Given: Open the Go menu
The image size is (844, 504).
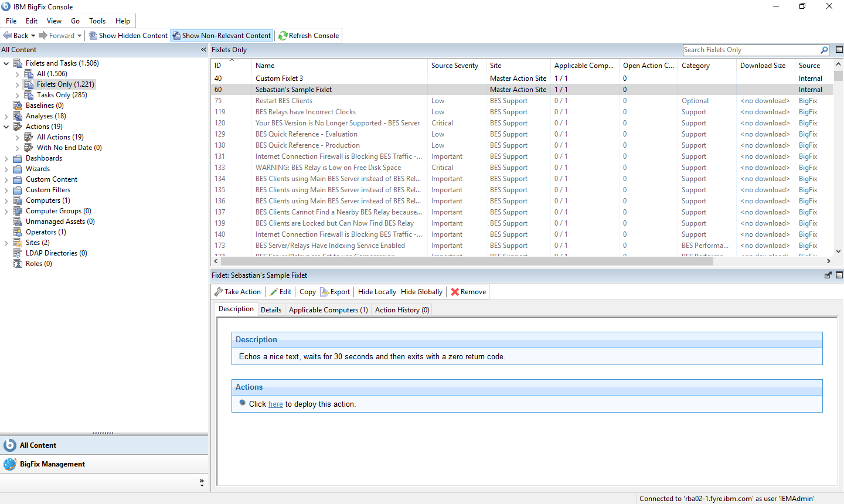Looking at the screenshot, I should 75,21.
